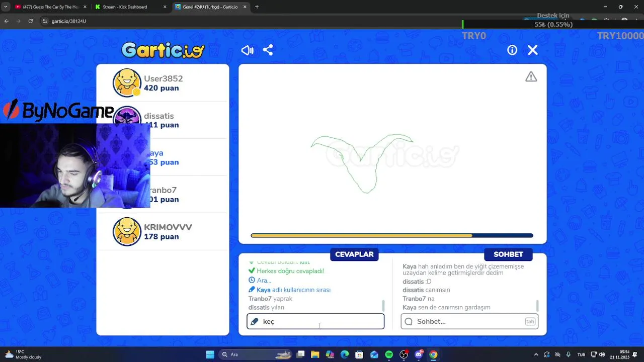Close the Gartic.io browser tab
Image resolution: width=644 pixels, height=362 pixels.
click(x=245, y=7)
